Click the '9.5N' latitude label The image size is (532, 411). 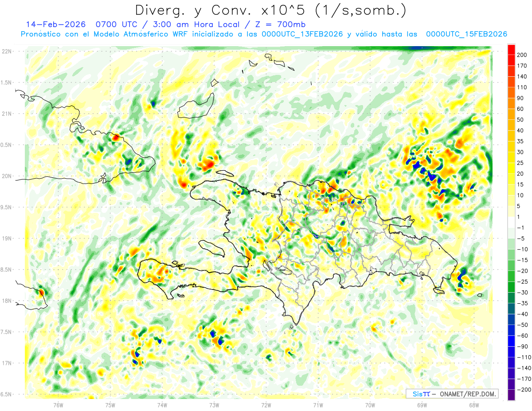(x=7, y=207)
